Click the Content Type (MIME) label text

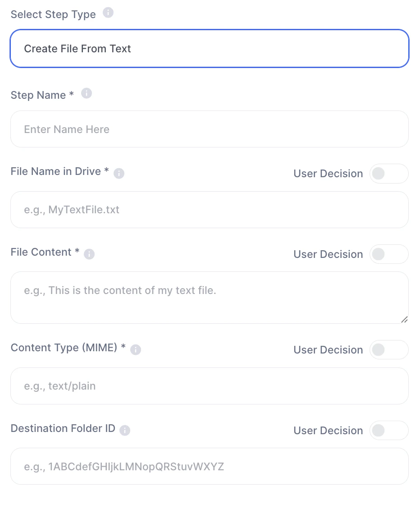coord(64,348)
